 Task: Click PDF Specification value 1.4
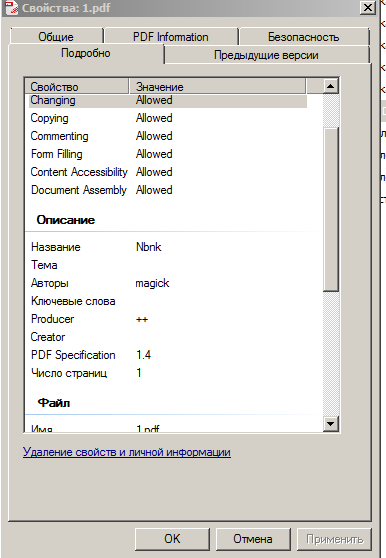point(143,355)
